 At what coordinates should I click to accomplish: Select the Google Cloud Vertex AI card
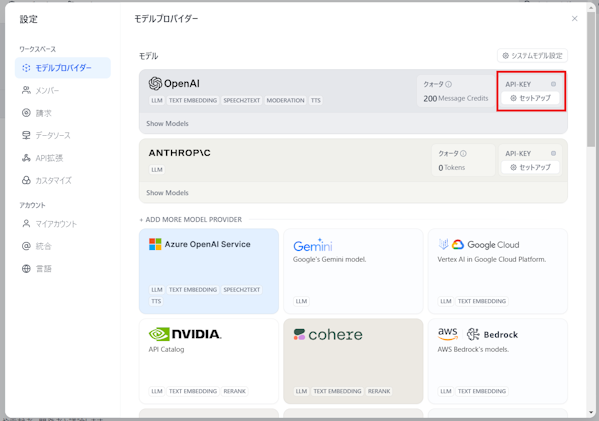pos(498,271)
